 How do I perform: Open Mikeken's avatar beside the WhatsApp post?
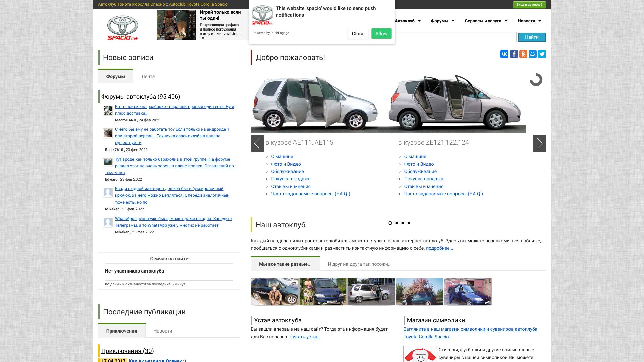(108, 222)
